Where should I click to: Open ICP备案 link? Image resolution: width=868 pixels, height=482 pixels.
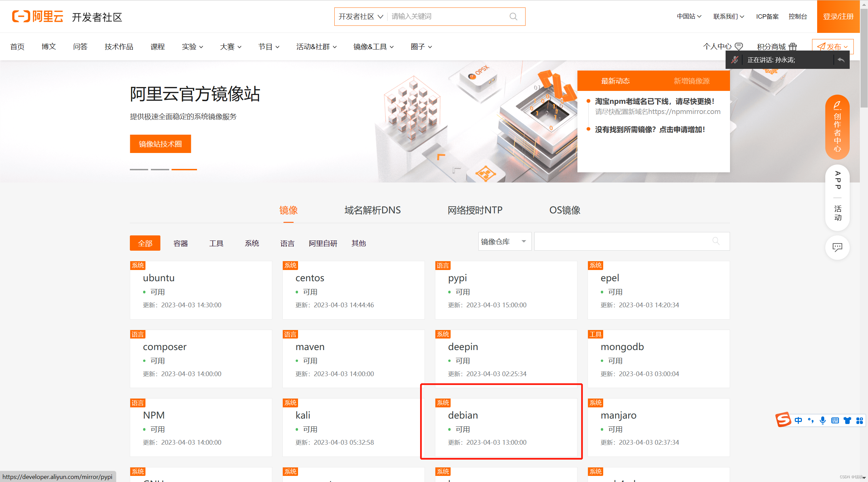[767, 16]
